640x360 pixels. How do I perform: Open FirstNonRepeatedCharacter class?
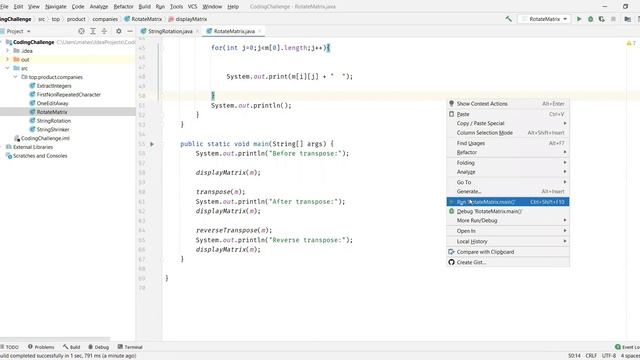tap(69, 95)
